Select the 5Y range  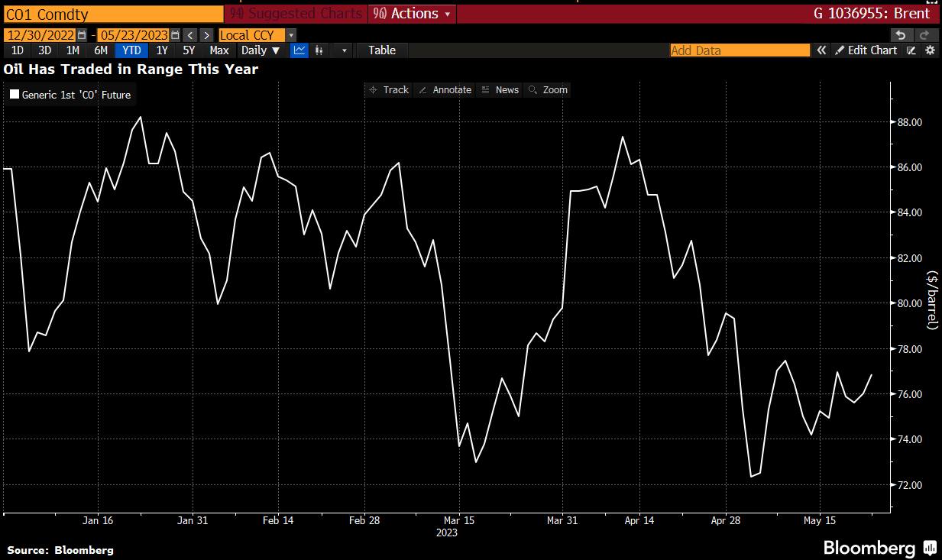click(189, 50)
